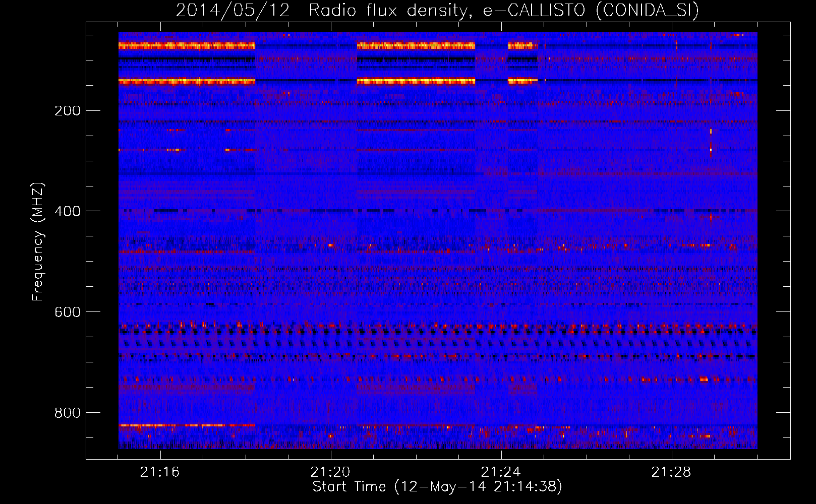This screenshot has width=816, height=504.
Task: Click the plot title 'Radio flux density, e-CALLISTO (CONIDA_SI)'
Action: [504, 11]
